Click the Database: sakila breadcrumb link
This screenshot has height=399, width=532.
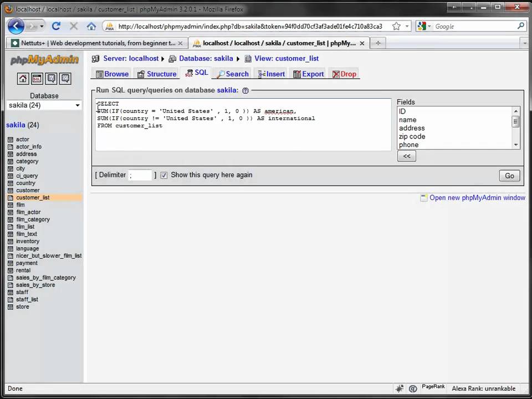click(206, 59)
